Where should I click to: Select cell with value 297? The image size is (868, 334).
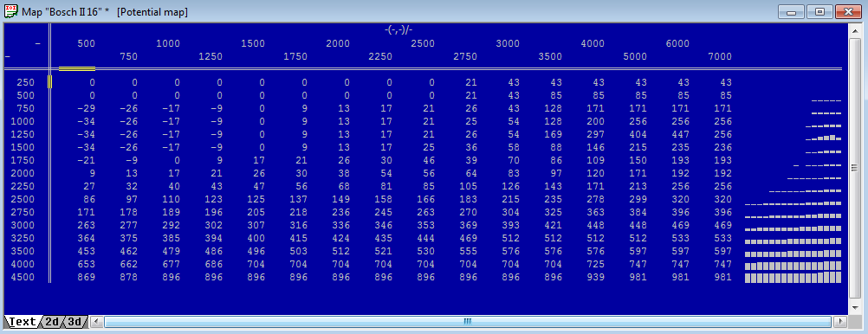tap(596, 134)
